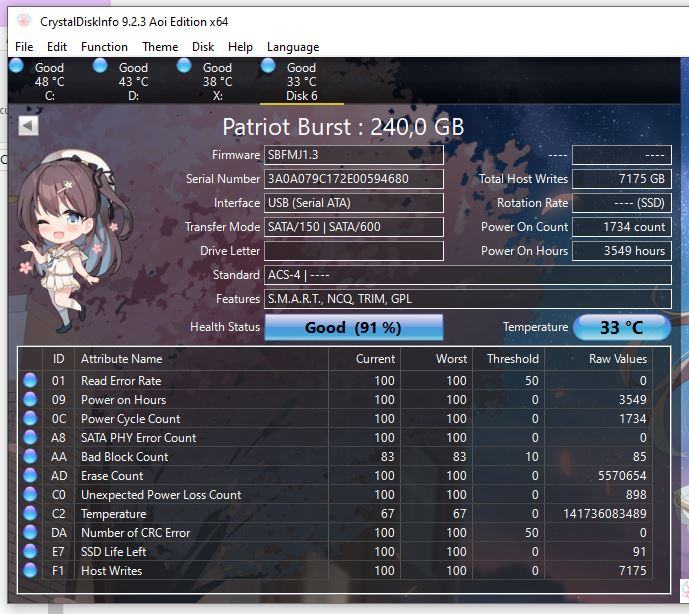689x614 pixels.
Task: Click the Firmware field SBFMJ1.3
Action: pos(354,155)
